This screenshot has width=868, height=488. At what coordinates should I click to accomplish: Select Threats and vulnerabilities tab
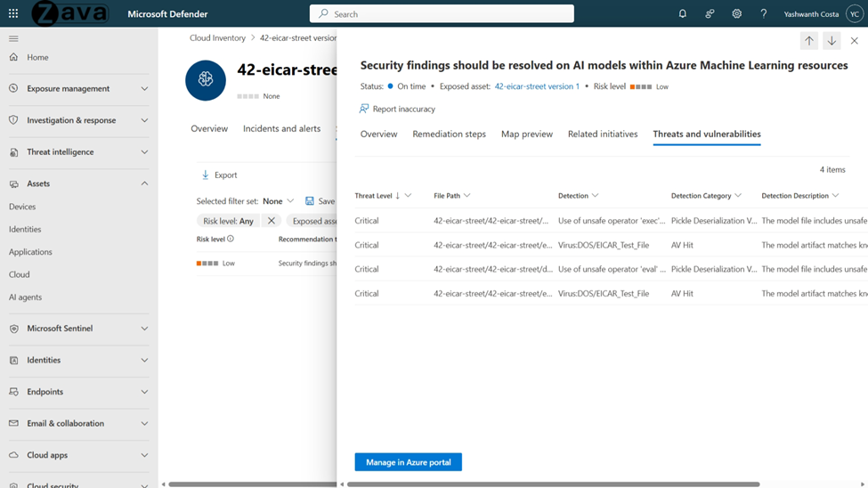(707, 134)
